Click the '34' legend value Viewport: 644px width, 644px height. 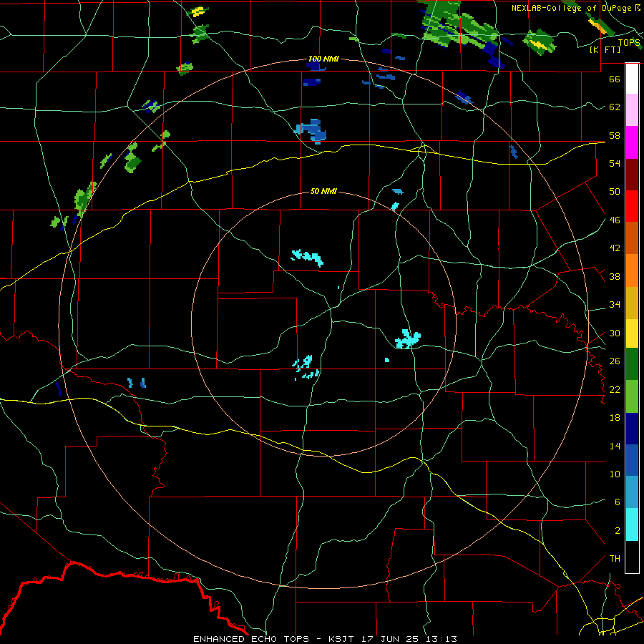(x=615, y=305)
